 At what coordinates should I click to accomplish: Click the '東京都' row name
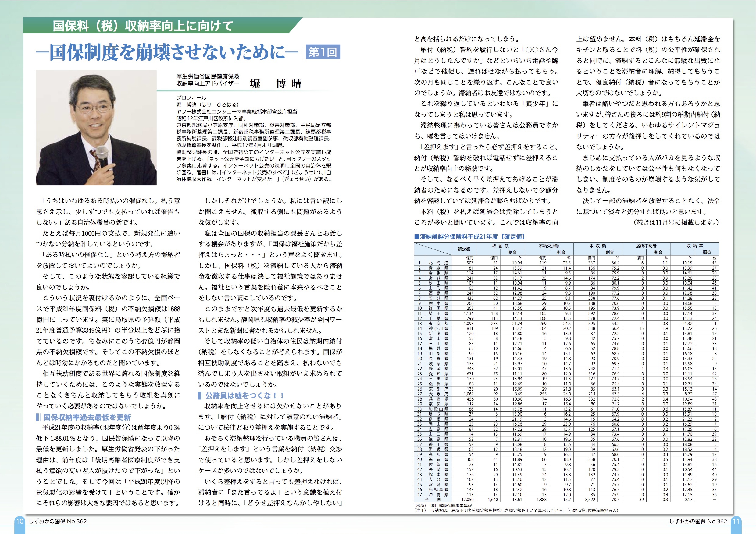pyautogui.click(x=438, y=324)
